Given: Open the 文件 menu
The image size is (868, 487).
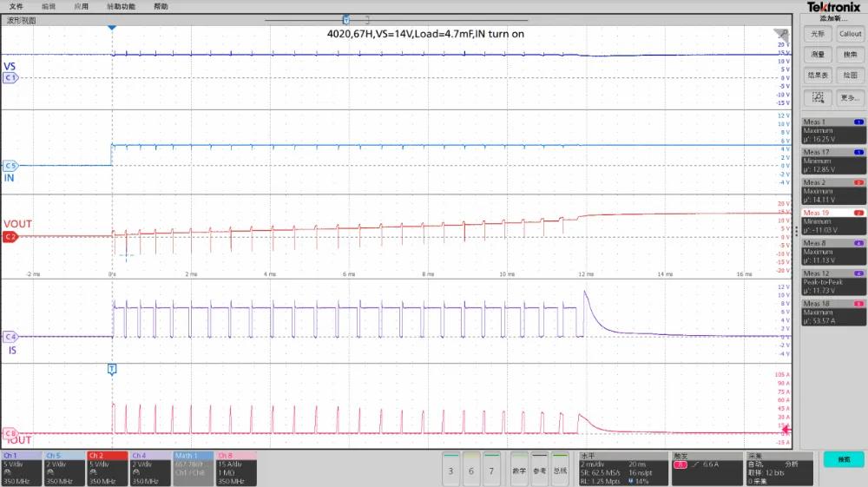Looking at the screenshot, I should click(16, 6).
